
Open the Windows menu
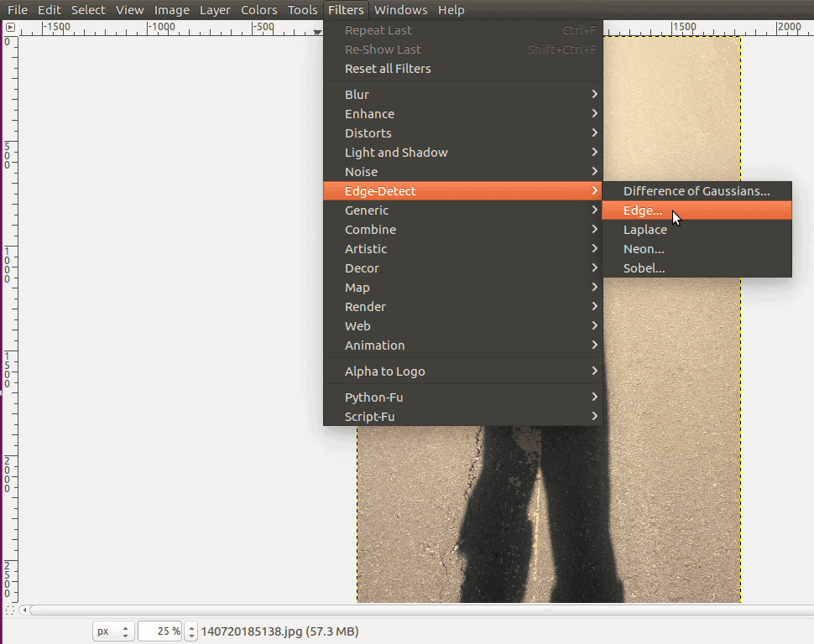pyautogui.click(x=401, y=10)
